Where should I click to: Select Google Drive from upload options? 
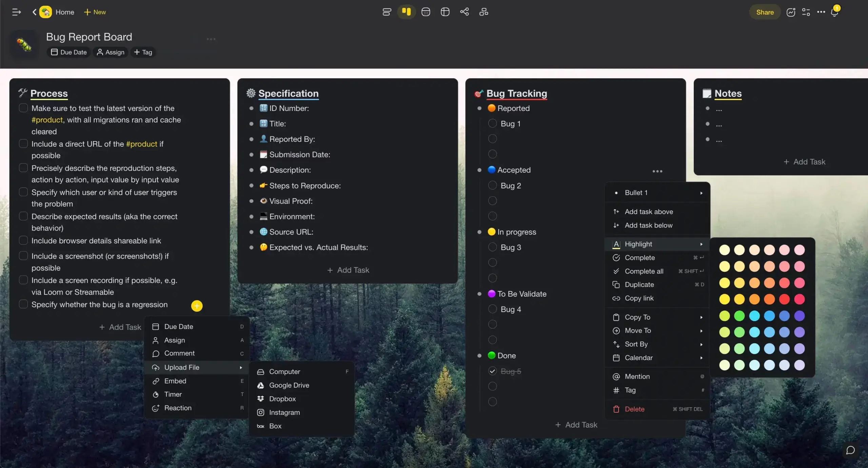289,385
